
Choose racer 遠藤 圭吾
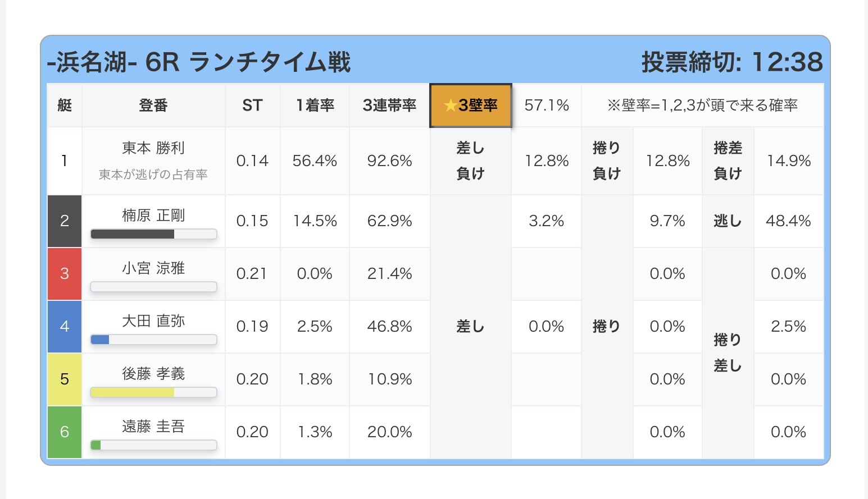tap(153, 427)
